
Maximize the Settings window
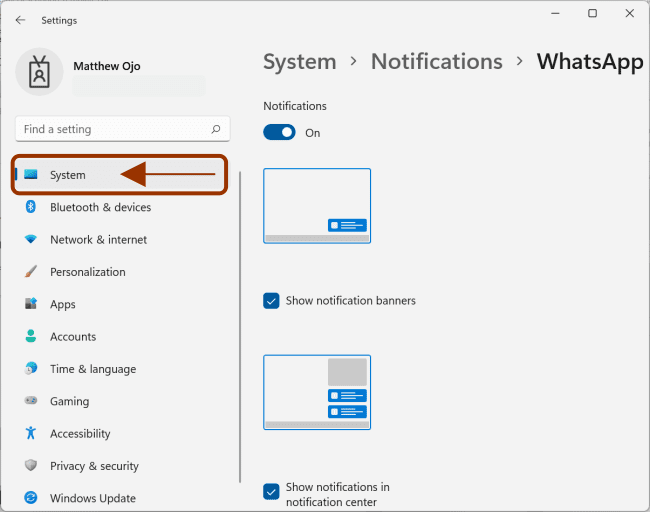(592, 13)
